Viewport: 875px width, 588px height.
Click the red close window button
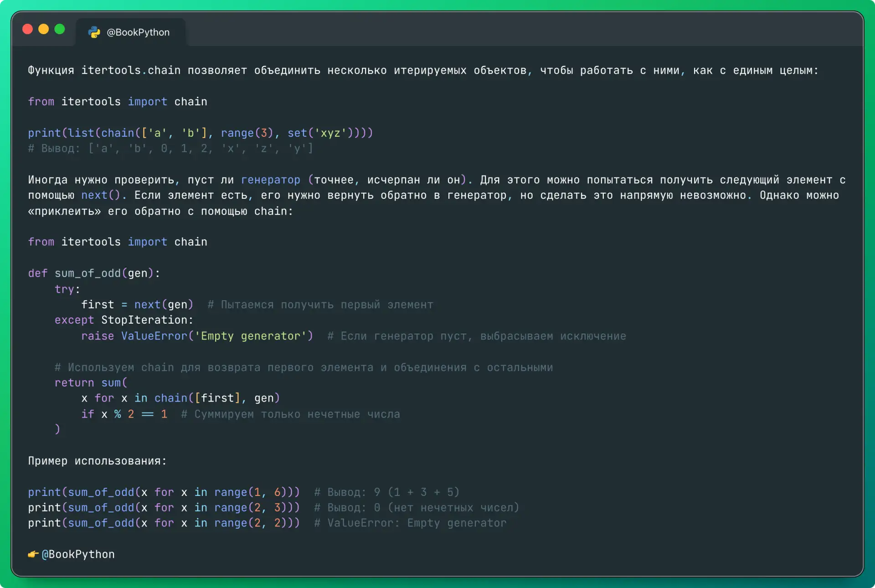tap(28, 29)
